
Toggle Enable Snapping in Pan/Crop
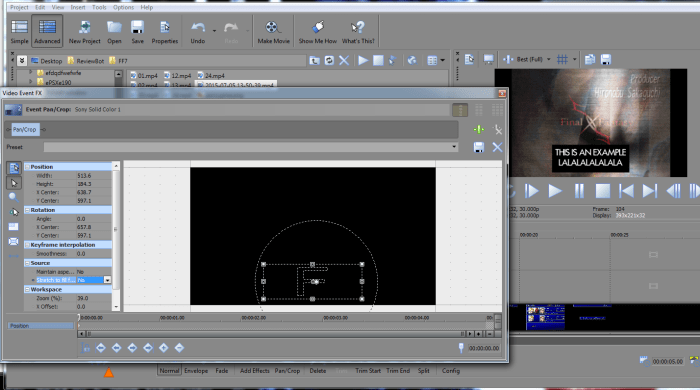point(14,212)
